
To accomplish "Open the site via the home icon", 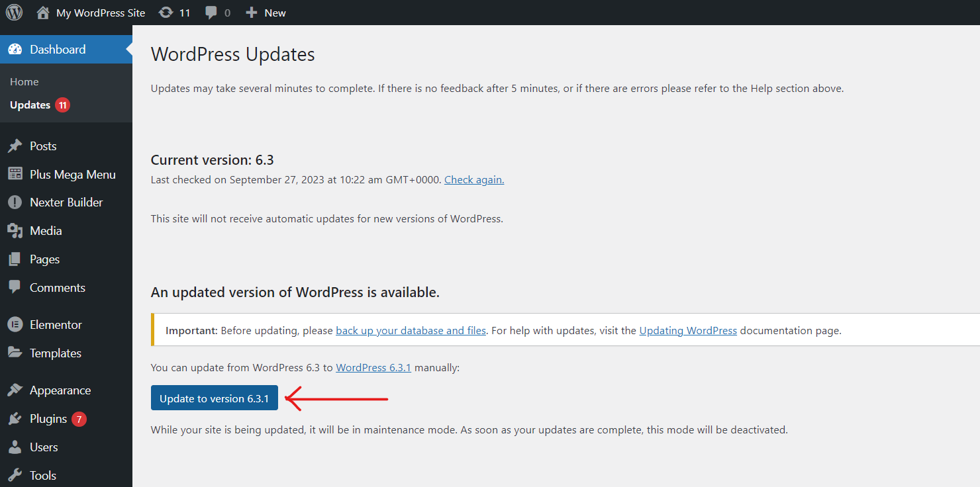I will 42,12.
